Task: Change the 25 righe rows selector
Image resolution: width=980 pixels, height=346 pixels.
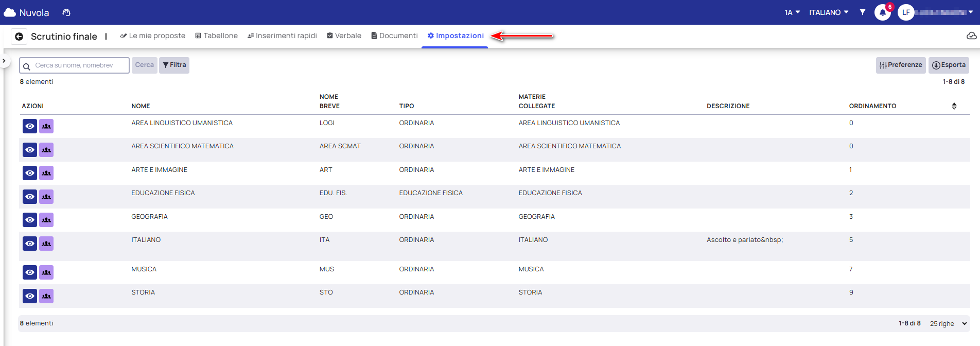Action: coord(948,324)
